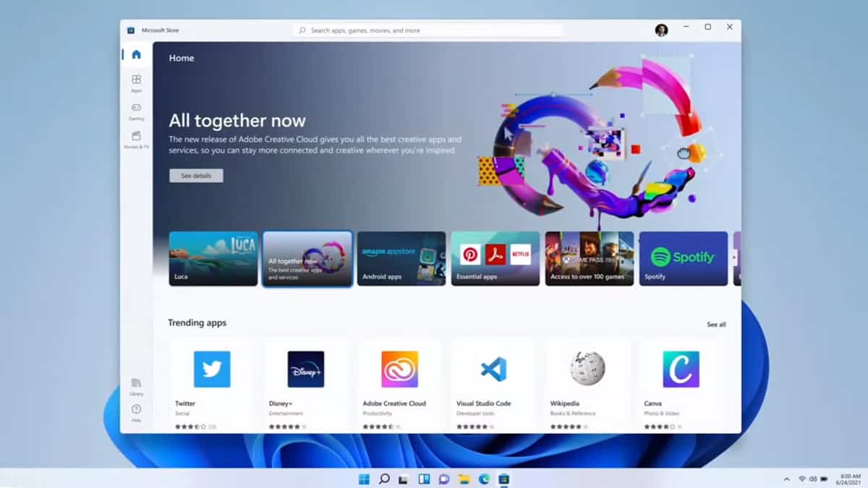868x488 pixels.
Task: Open the Apps section in sidebar
Action: coord(136,82)
